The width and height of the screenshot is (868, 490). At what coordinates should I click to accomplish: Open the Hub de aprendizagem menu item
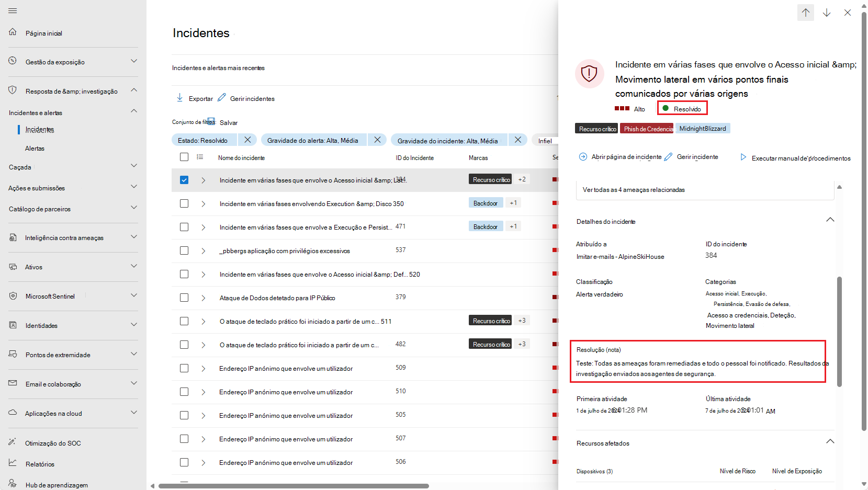57,485
